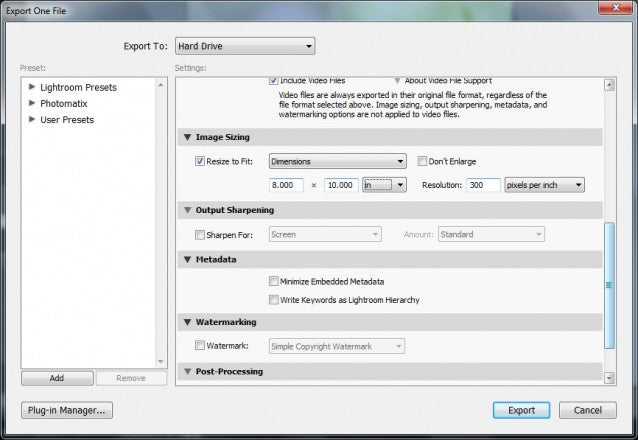The width and height of the screenshot is (638, 440).
Task: Open the Plug-in Manager
Action: [67, 410]
